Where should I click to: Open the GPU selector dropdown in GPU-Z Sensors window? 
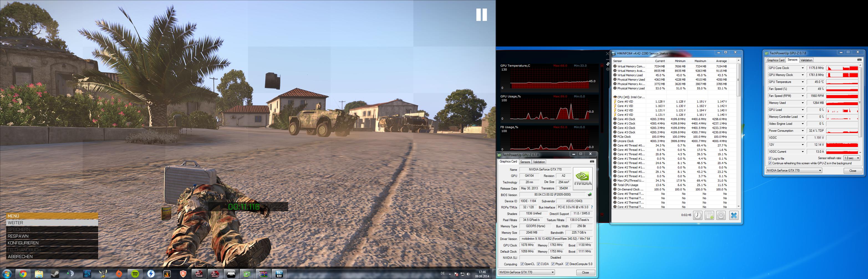pos(794,171)
